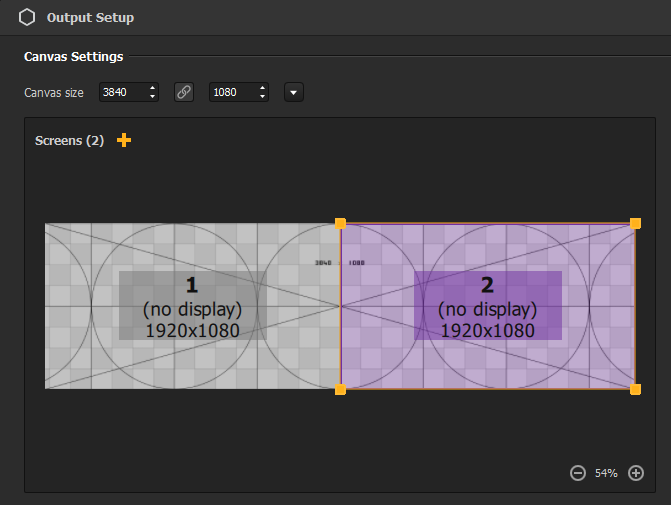Zoom in the canvas preview
671x505 pixels.
635,473
